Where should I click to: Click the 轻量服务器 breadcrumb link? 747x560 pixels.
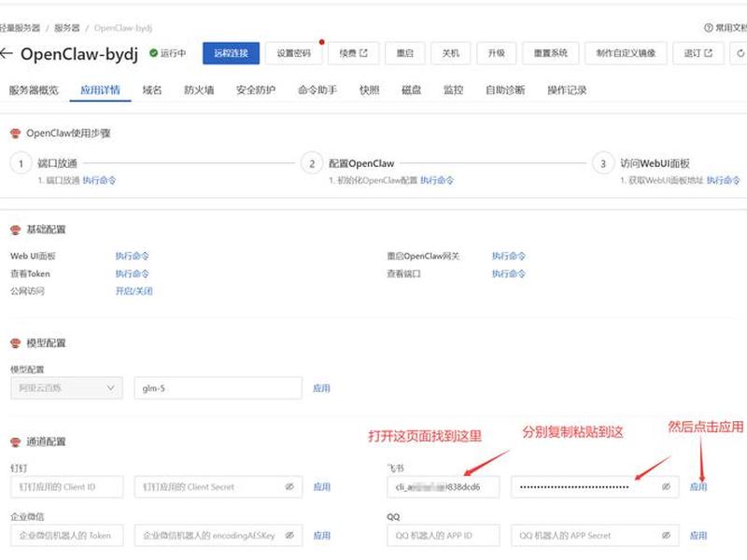20,28
